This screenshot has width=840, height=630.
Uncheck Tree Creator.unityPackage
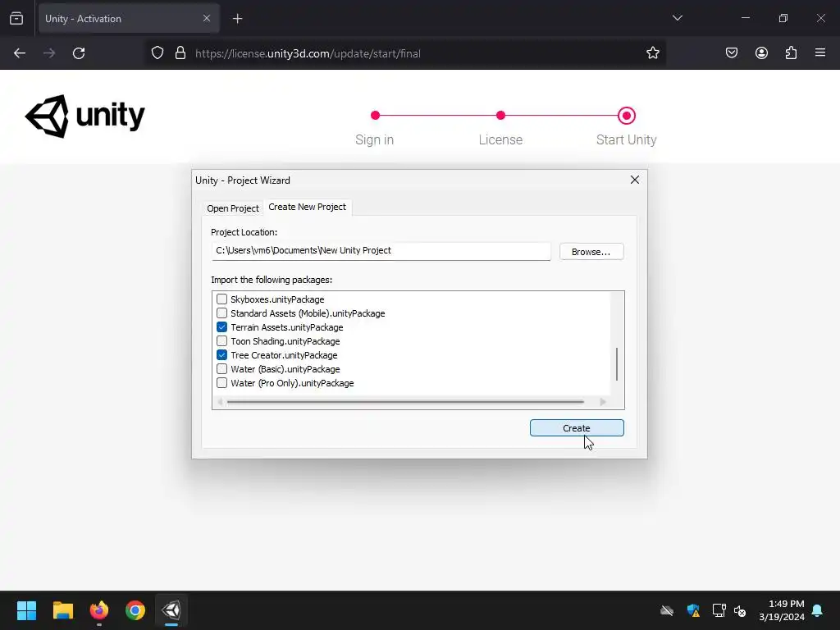point(221,354)
